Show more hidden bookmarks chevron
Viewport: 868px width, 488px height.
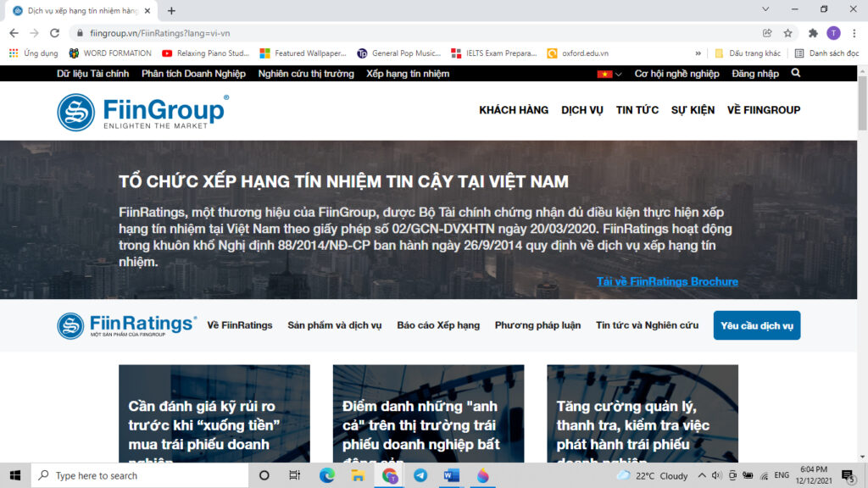click(x=698, y=53)
